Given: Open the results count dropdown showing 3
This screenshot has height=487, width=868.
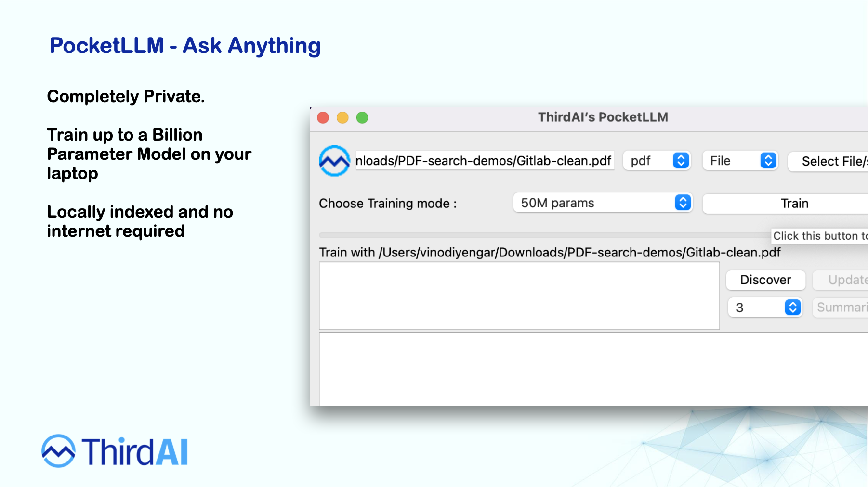Looking at the screenshot, I should (x=765, y=308).
